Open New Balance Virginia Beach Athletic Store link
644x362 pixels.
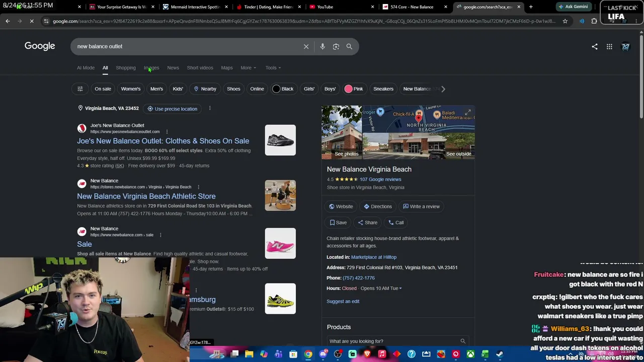pos(146,197)
